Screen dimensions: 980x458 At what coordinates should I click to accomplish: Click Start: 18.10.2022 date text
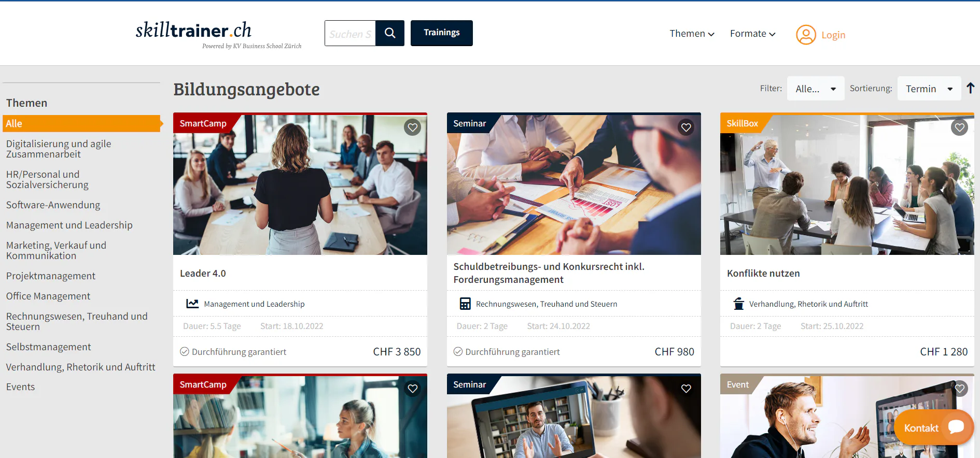(291, 326)
